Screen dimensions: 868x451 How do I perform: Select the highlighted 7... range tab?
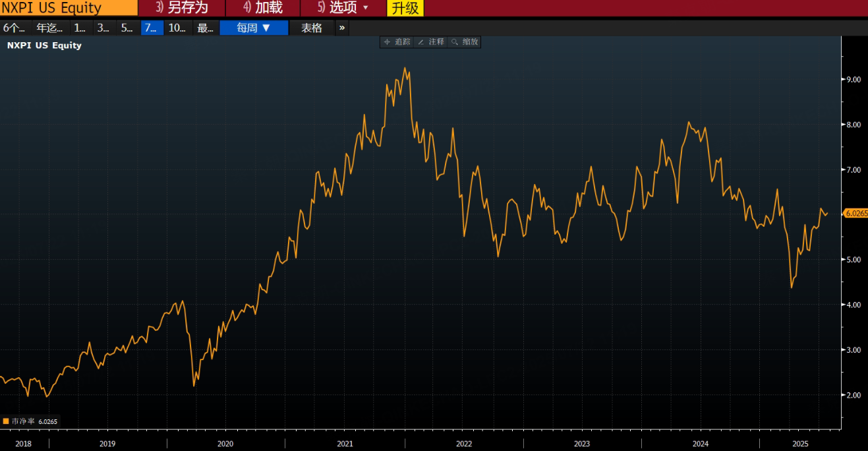[x=152, y=28]
